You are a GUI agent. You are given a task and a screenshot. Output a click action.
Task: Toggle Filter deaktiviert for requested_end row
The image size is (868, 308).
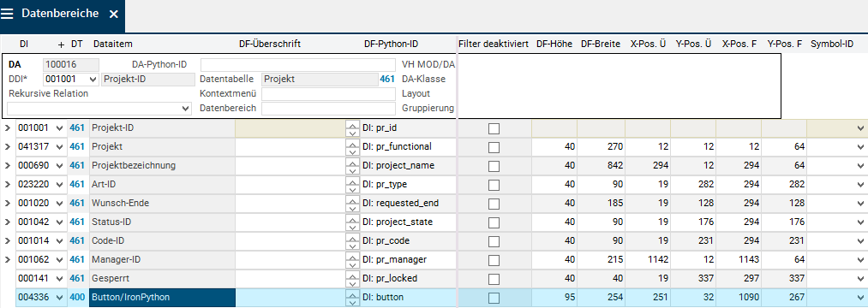pos(494,204)
